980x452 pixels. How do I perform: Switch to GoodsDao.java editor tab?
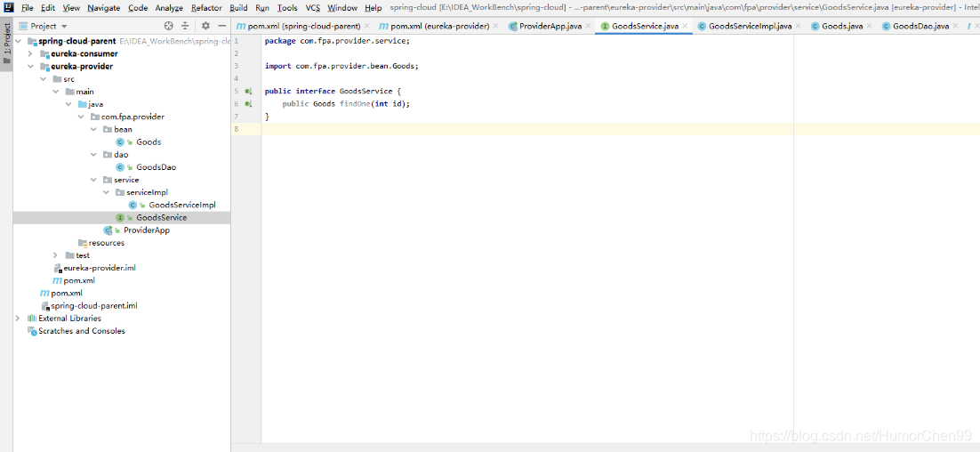pos(920,27)
